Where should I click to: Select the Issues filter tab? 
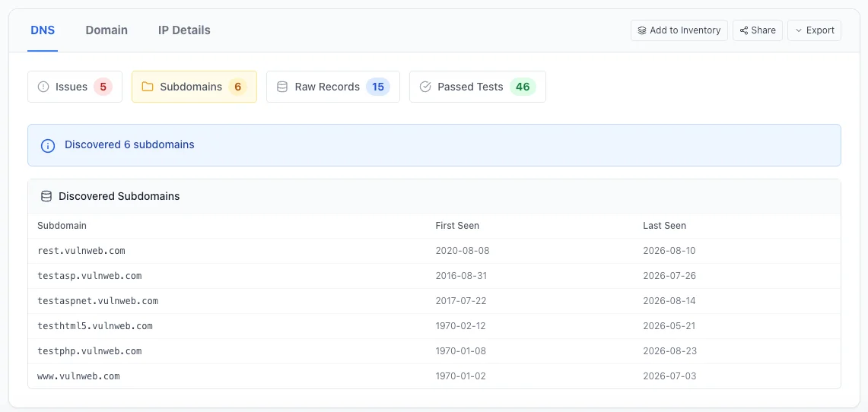click(75, 87)
